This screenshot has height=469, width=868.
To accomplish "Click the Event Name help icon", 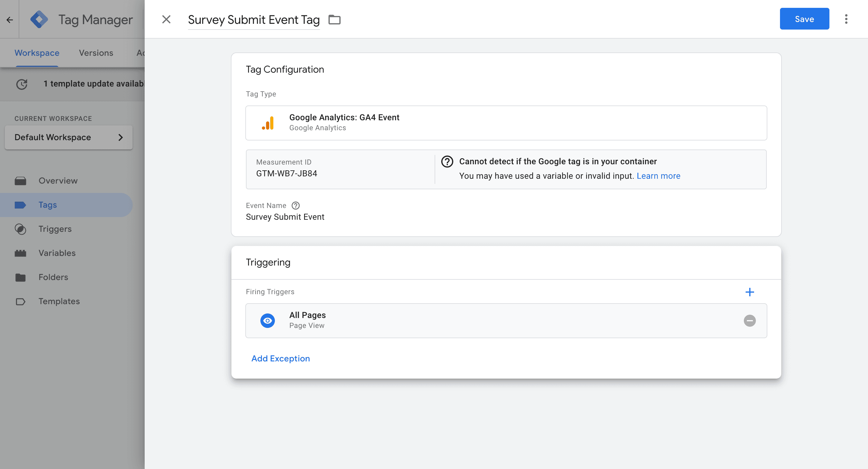I will pyautogui.click(x=295, y=206).
